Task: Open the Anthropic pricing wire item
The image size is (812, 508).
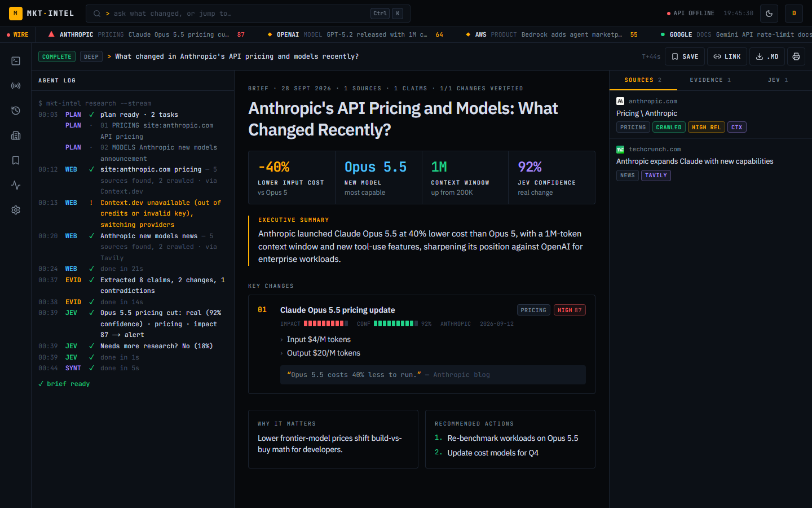Action: coord(147,34)
